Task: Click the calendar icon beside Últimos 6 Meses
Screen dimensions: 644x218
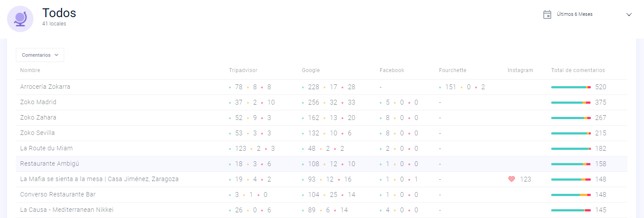Action: pyautogui.click(x=547, y=15)
